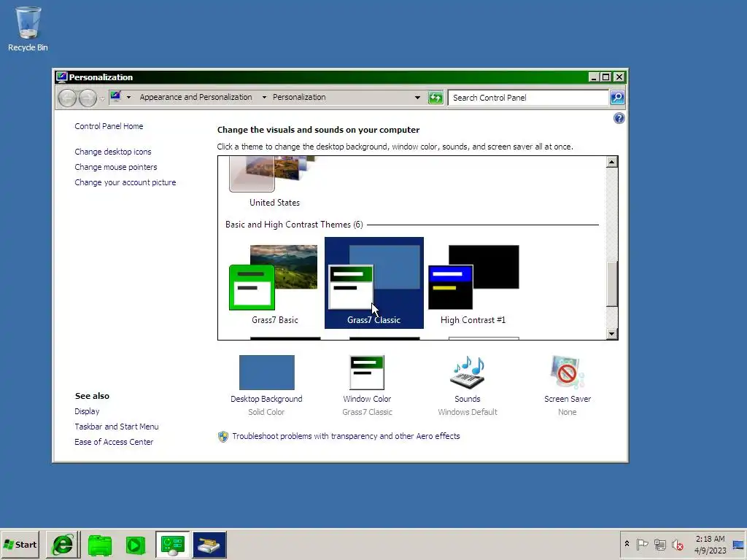Expand dropdown arrow after Appearance and Personalization
The width and height of the screenshot is (747, 560).
[264, 97]
